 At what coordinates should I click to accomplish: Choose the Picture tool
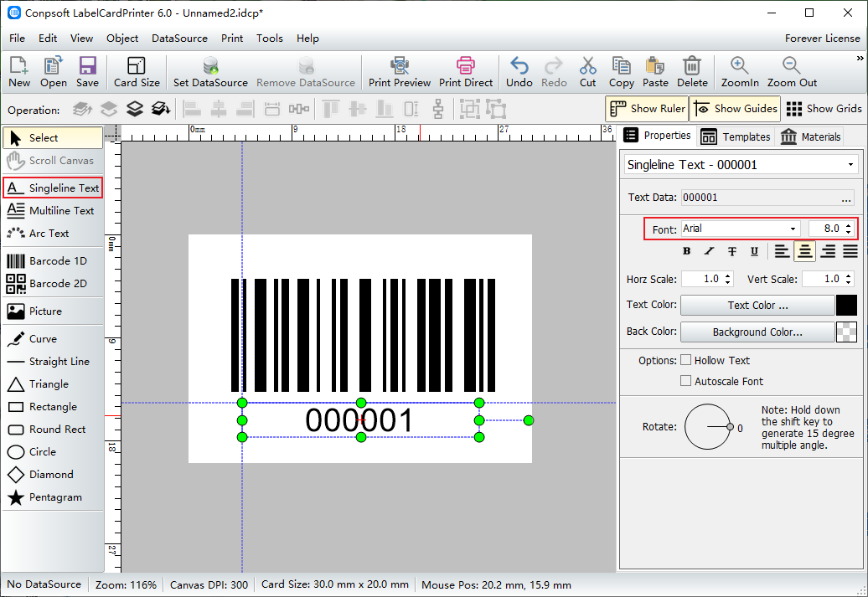click(x=53, y=311)
